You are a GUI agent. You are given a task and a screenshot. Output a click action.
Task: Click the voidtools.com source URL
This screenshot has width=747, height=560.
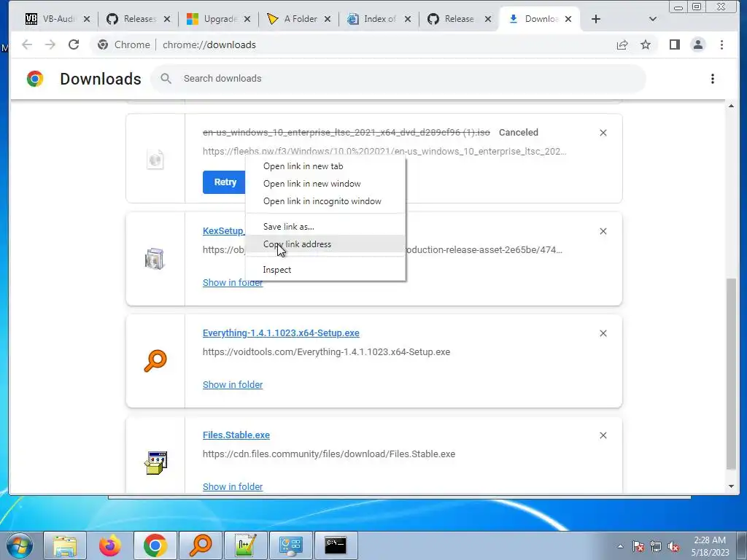pos(326,352)
